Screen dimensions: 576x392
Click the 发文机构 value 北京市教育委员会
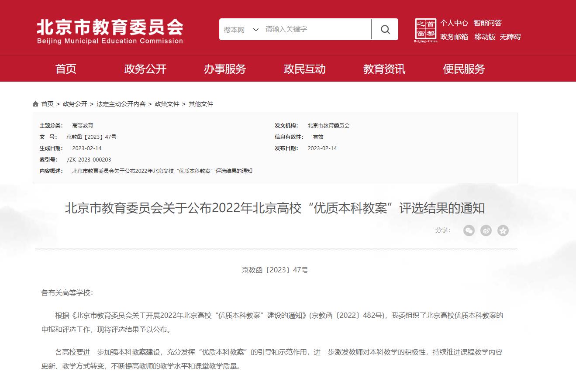coord(328,126)
